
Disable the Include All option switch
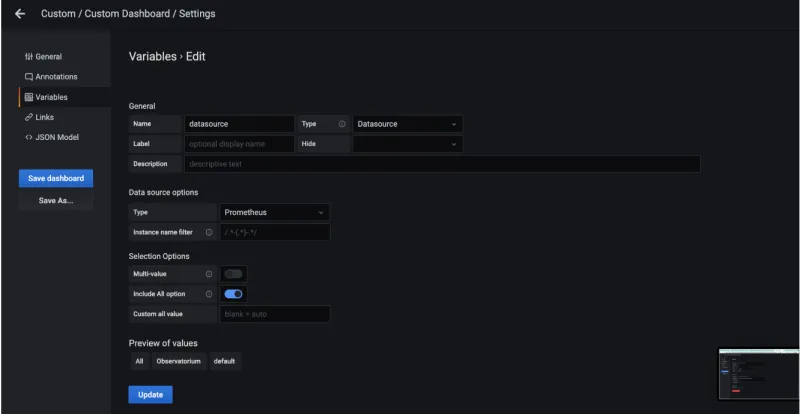click(x=233, y=294)
